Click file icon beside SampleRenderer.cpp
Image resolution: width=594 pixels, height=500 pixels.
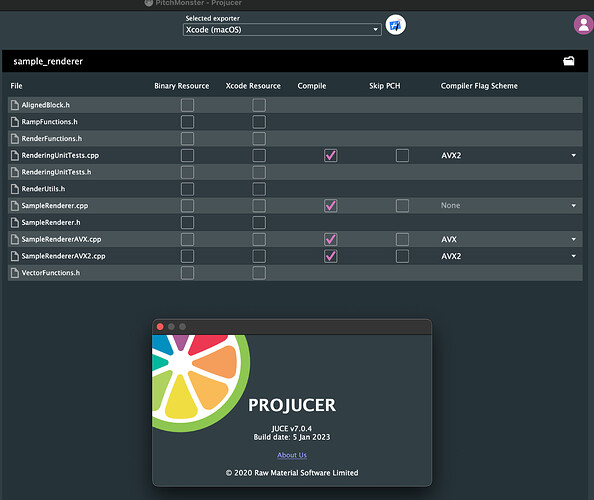click(15, 206)
